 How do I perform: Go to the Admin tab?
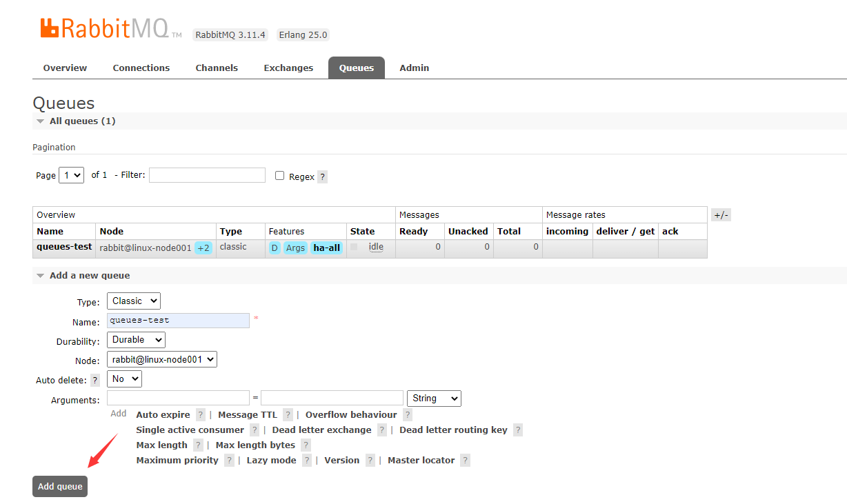click(414, 68)
